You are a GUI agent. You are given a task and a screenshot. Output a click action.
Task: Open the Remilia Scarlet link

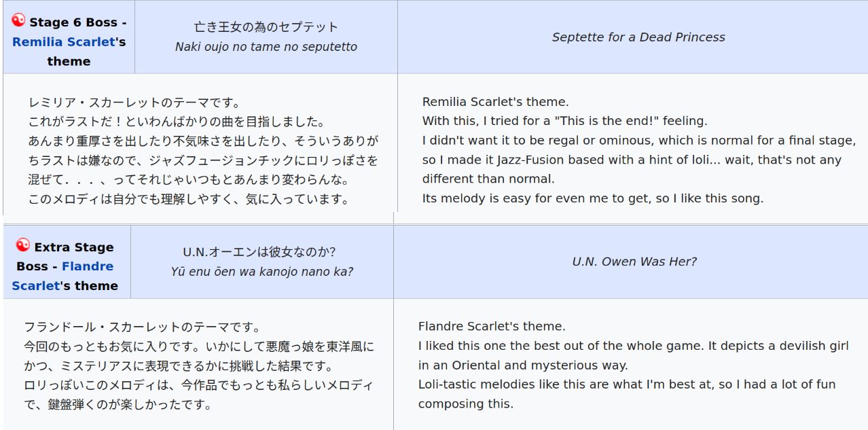pyautogui.click(x=64, y=41)
